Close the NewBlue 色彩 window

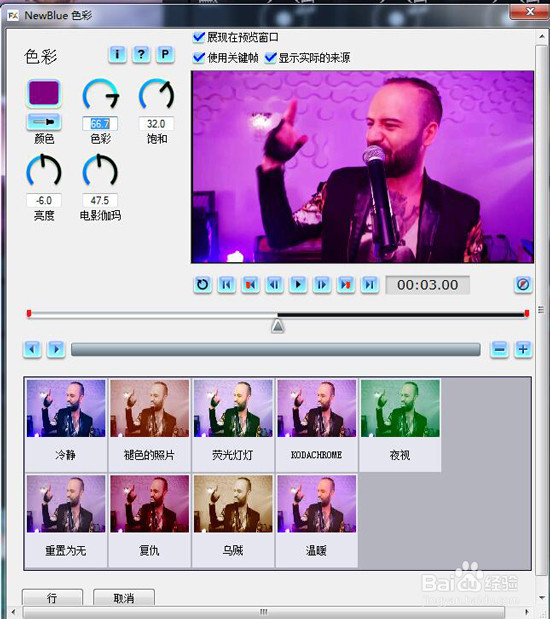pyautogui.click(x=530, y=12)
